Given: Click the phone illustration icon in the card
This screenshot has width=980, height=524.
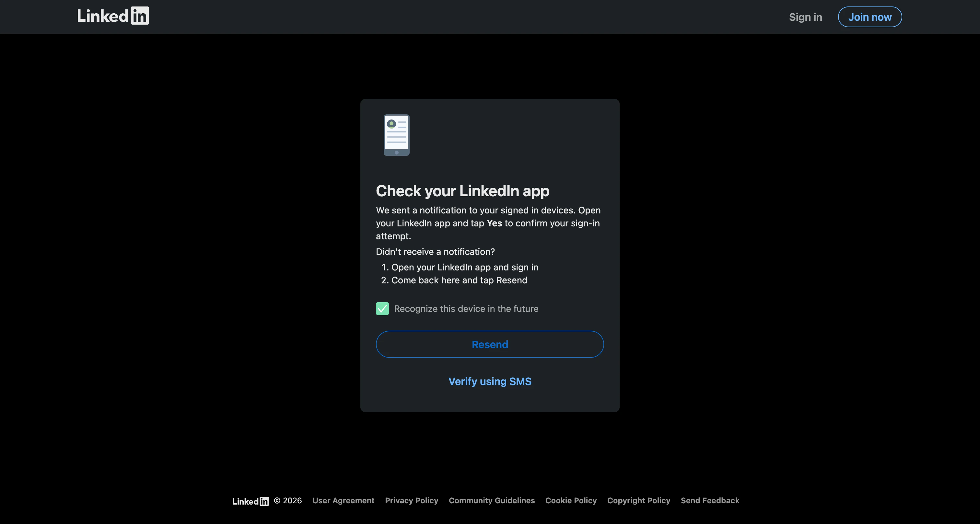Looking at the screenshot, I should 396,135.
